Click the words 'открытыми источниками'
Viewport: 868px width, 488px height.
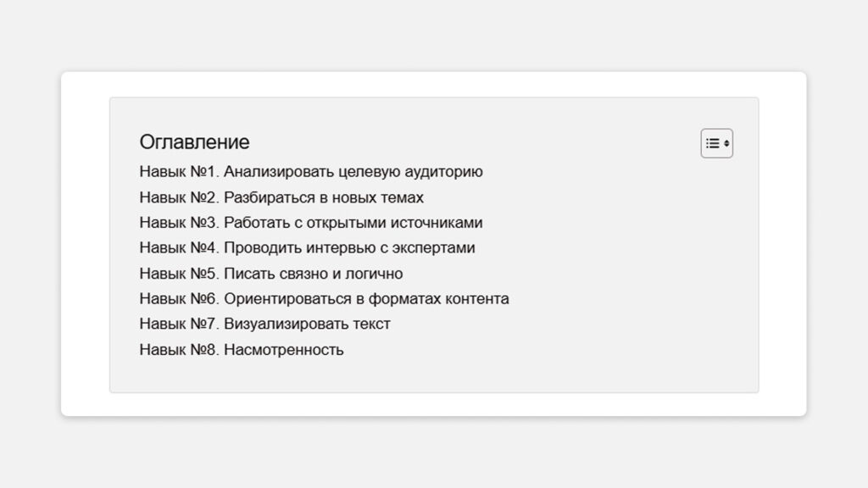click(394, 223)
